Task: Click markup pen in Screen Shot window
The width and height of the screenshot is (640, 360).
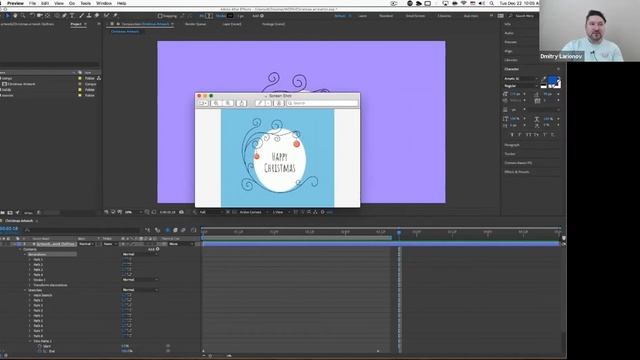Action: pyautogui.click(x=260, y=103)
